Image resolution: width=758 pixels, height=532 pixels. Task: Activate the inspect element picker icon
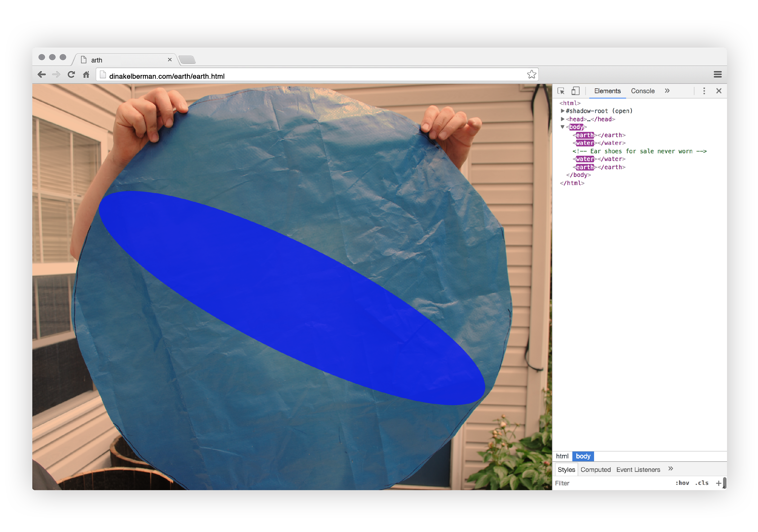click(561, 91)
